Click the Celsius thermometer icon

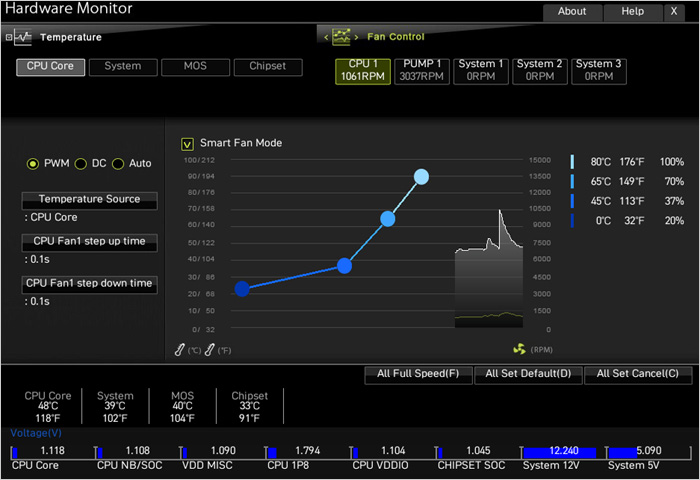180,350
